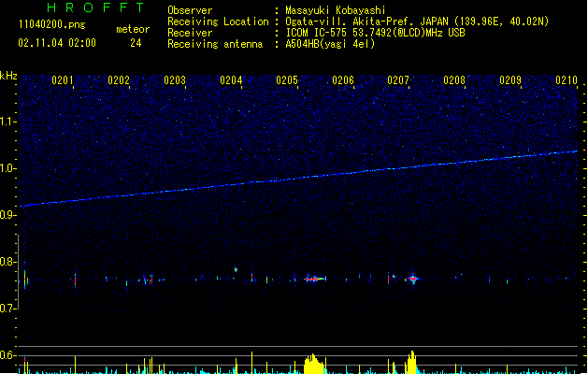Click the 0202 time marker
Viewport: 588px width, 374px height.
coord(119,80)
